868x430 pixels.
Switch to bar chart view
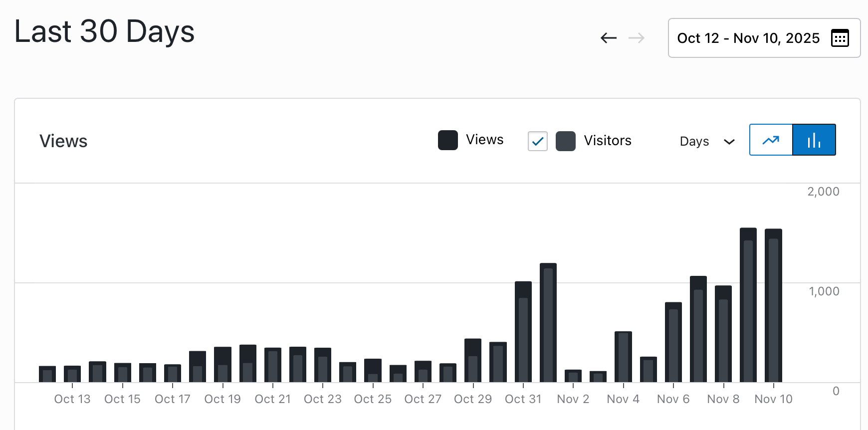814,140
